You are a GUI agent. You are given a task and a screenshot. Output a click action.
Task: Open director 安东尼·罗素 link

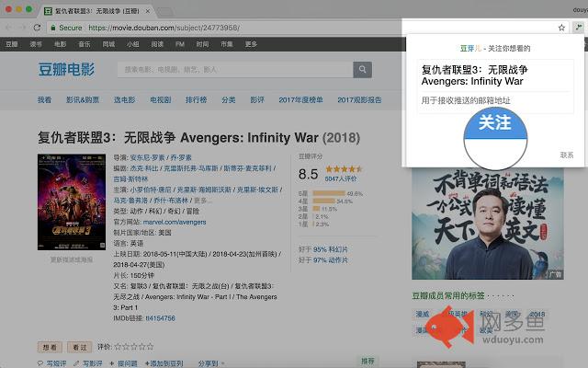(147, 157)
